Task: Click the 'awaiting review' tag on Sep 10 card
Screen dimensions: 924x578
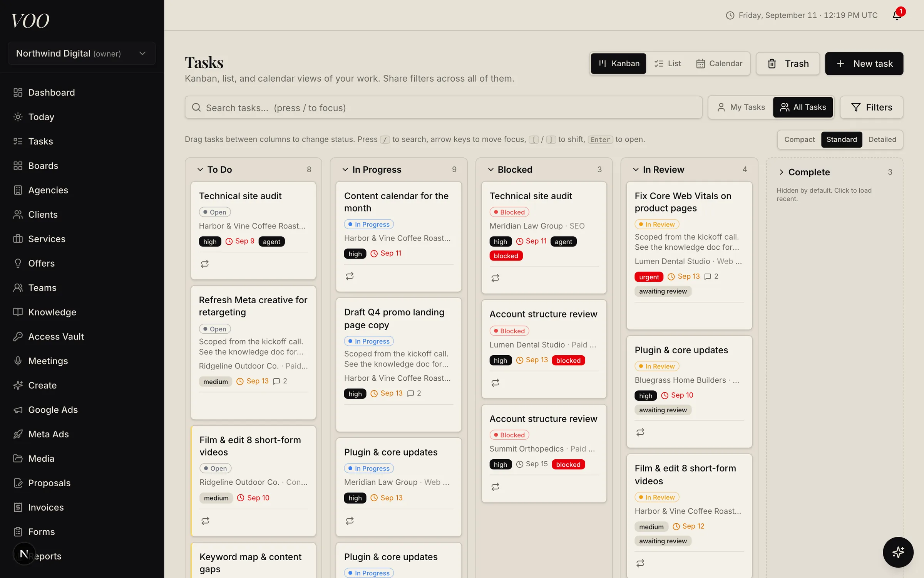Action: (663, 410)
